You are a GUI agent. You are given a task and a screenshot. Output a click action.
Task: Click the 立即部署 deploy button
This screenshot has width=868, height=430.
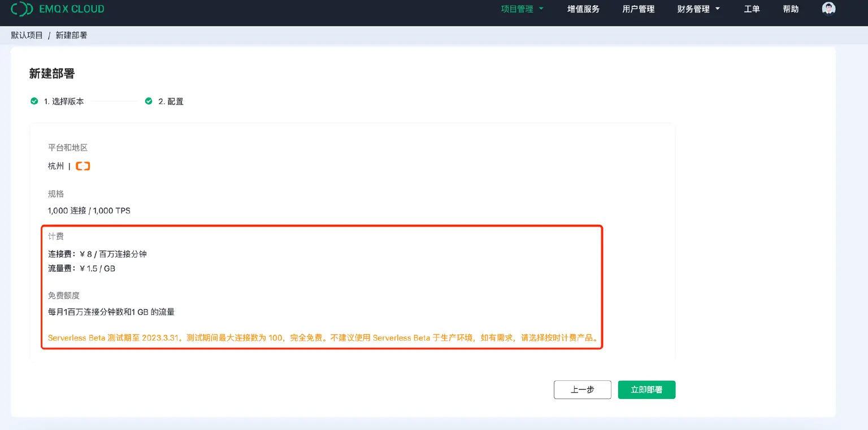tap(646, 389)
